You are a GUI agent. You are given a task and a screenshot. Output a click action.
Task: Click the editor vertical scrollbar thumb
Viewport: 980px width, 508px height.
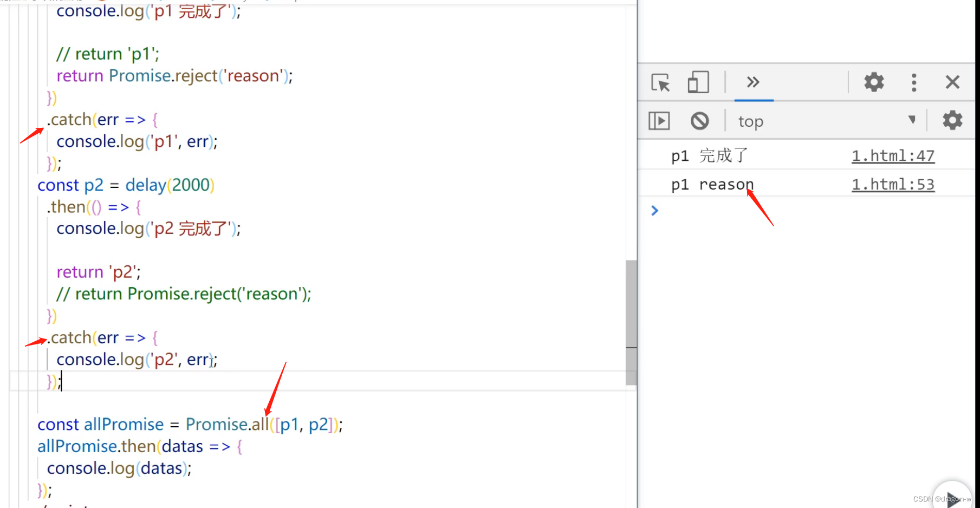pyautogui.click(x=631, y=322)
